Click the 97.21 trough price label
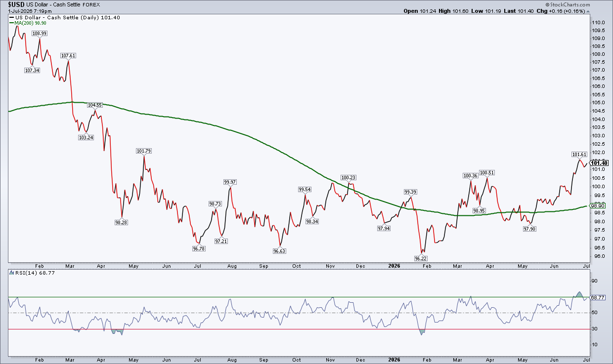This screenshot has width=613, height=364. tap(221, 241)
